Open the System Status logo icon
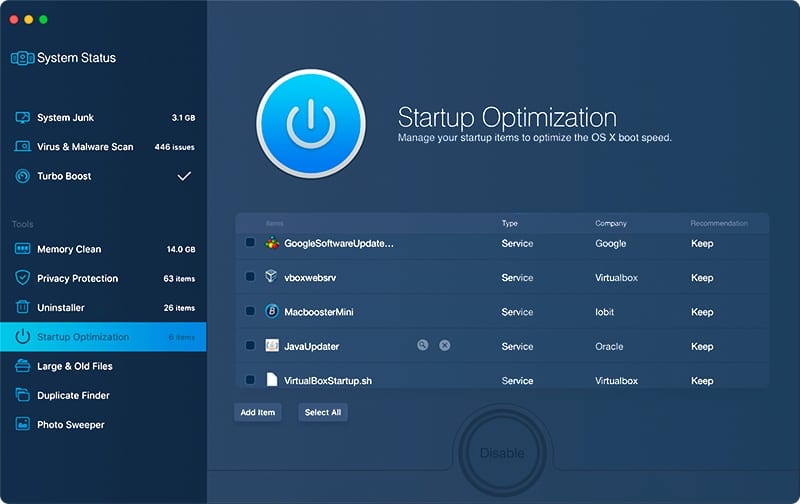 click(x=22, y=58)
